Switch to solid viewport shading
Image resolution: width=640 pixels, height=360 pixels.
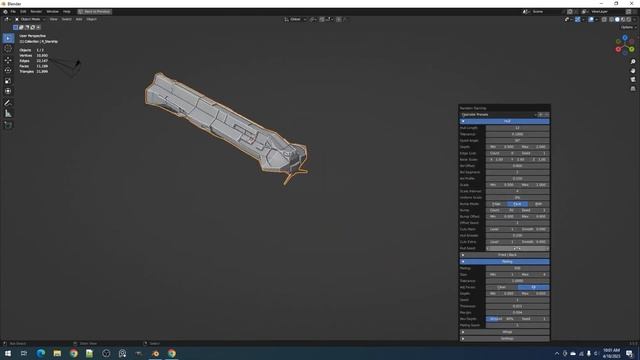click(617, 19)
